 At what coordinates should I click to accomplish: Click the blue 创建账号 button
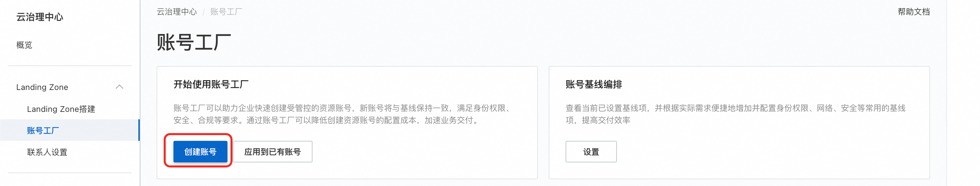[x=200, y=152]
